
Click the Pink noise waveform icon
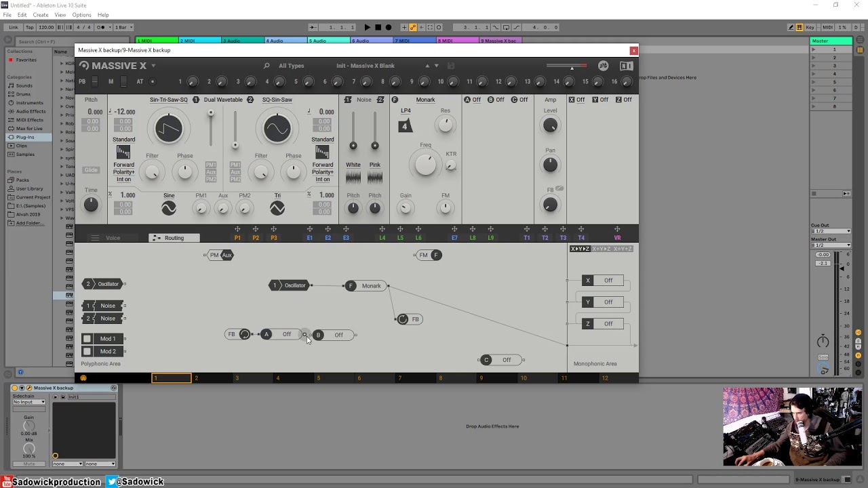[375, 177]
